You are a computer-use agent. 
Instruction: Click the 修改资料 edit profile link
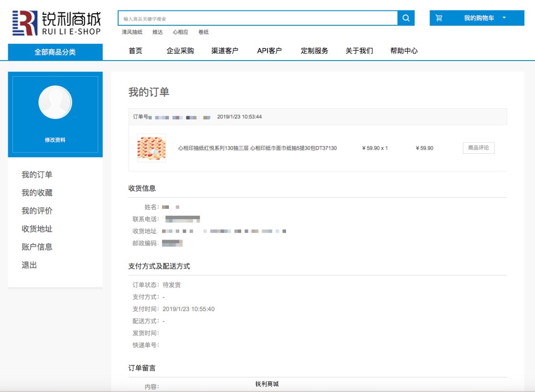pyautogui.click(x=55, y=140)
